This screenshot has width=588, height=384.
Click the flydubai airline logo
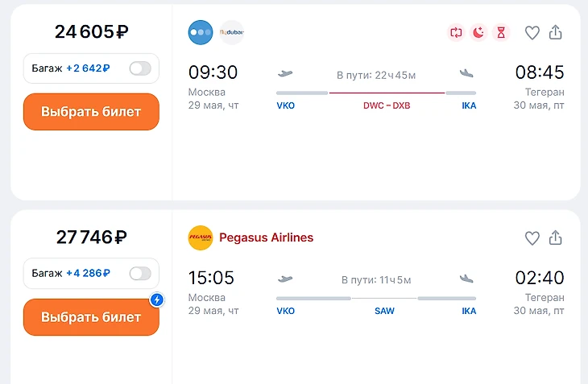click(x=232, y=33)
